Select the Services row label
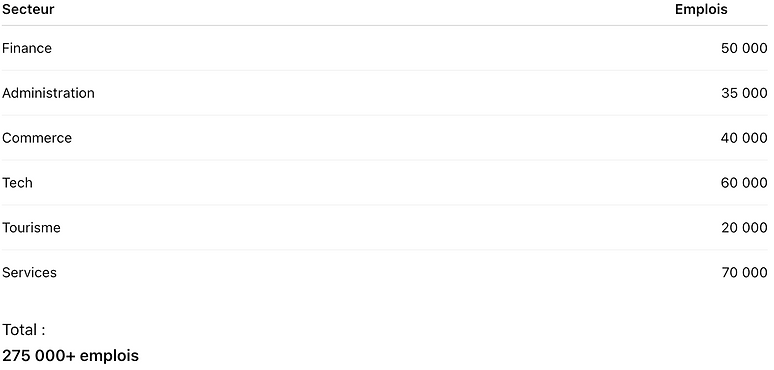 [29, 272]
